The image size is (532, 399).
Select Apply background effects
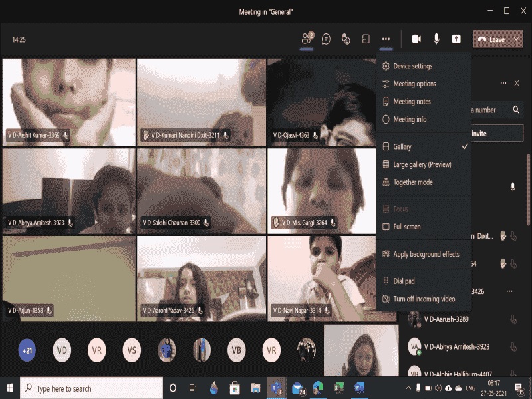click(x=426, y=254)
